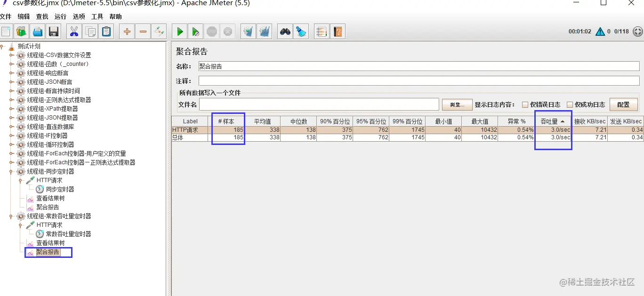This screenshot has width=644, height=296.
Task: Start the test without pauses
Action: (195, 32)
